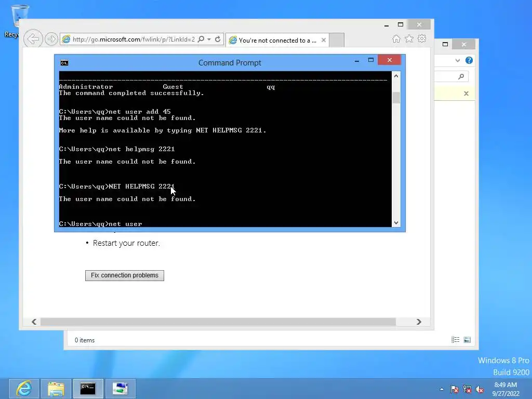Click the 'net user add 45' command line
The height and width of the screenshot is (399, 532).
click(115, 112)
